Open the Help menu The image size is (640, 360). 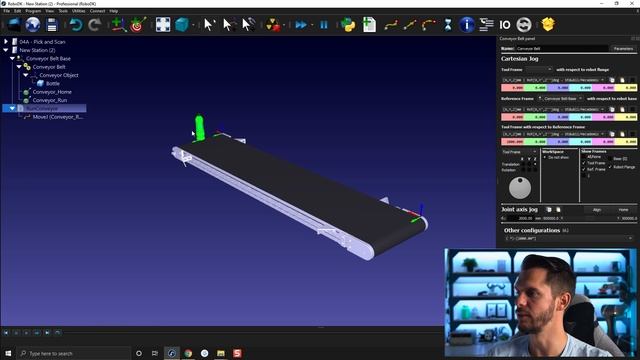pyautogui.click(x=113, y=11)
